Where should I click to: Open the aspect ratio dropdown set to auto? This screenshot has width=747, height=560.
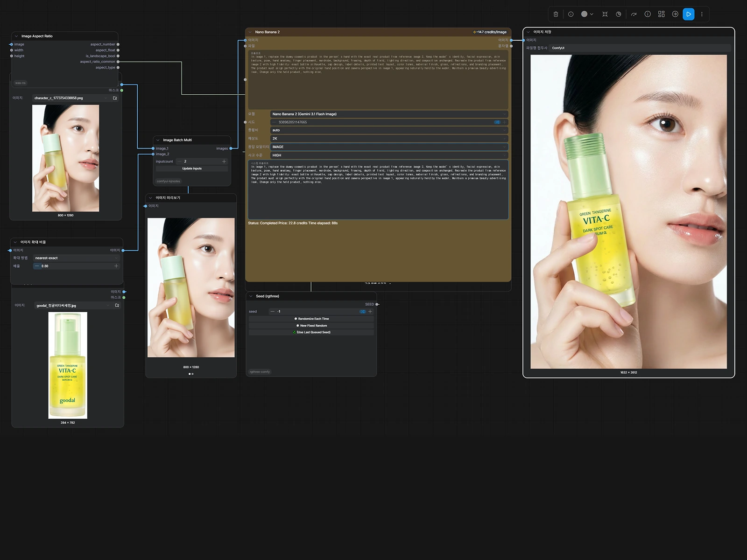click(389, 130)
